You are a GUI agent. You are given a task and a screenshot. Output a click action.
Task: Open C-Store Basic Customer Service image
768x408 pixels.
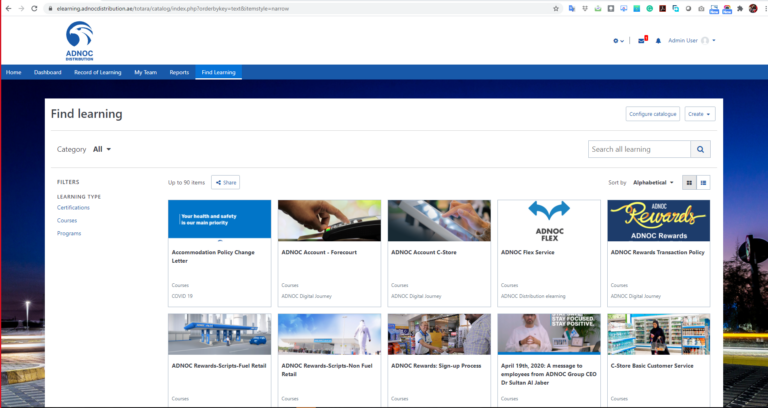[x=659, y=334]
